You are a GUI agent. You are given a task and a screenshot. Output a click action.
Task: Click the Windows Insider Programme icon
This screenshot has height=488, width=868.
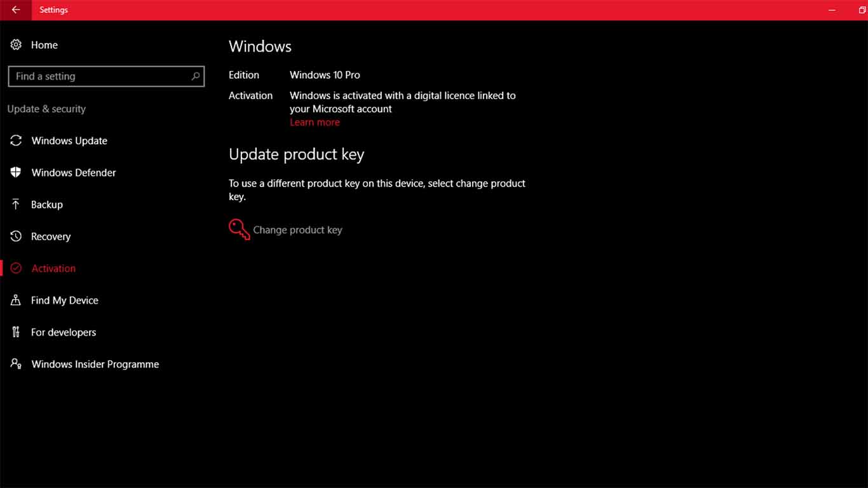click(16, 363)
